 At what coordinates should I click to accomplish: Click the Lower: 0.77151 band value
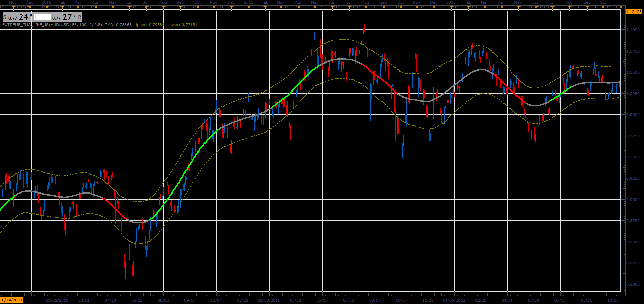click(182, 25)
